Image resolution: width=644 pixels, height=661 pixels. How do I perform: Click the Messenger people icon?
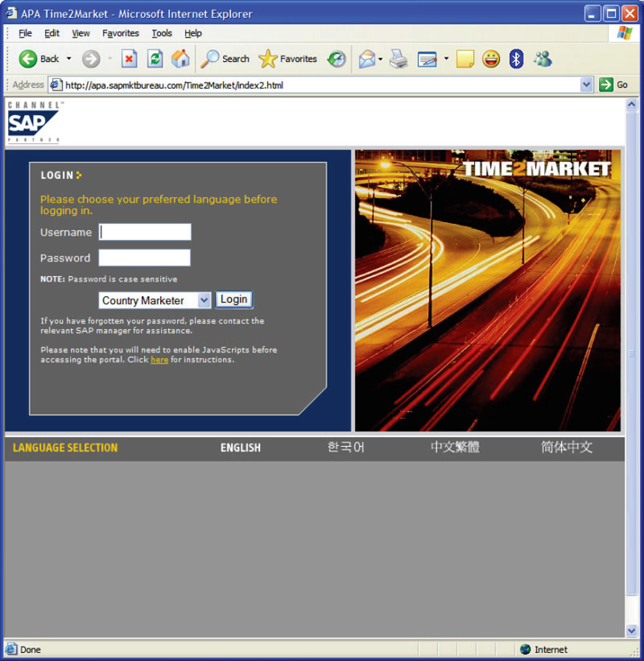coord(543,59)
